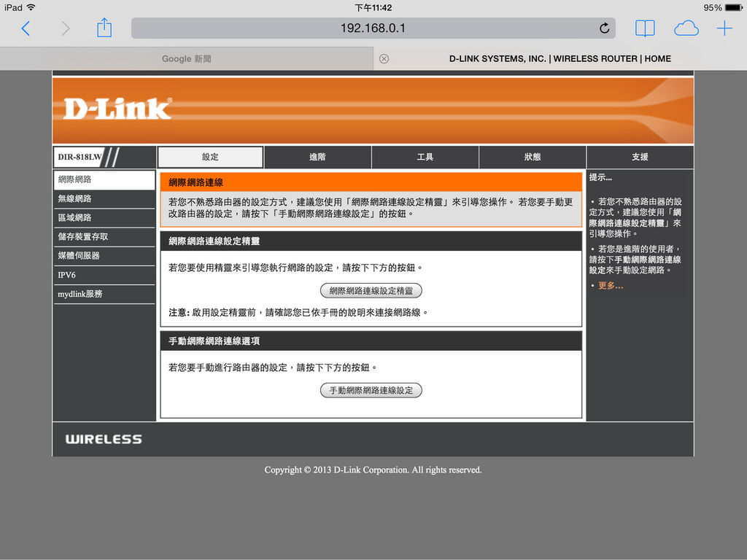747x560 pixels.
Task: Tap the battery icon in status bar
Action: (734, 7)
